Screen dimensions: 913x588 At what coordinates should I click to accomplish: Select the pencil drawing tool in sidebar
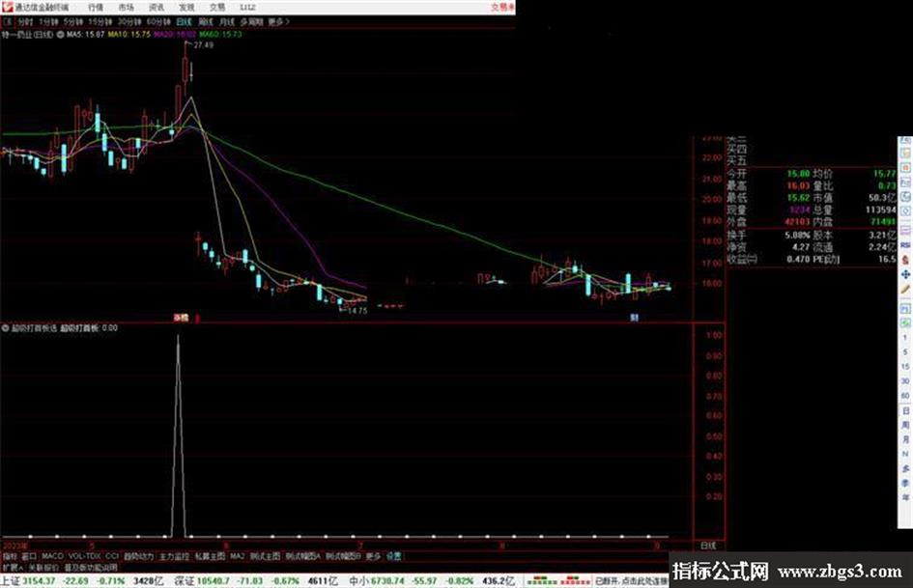pos(905,290)
